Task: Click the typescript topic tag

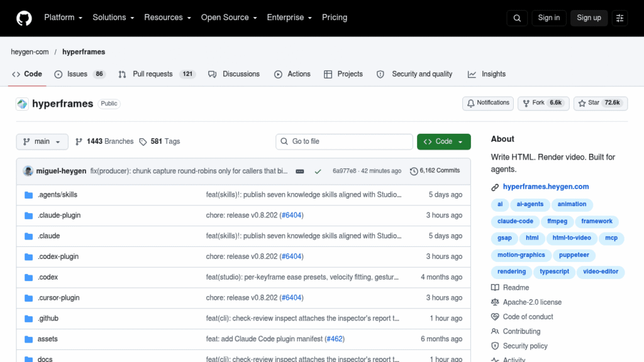Action: [x=554, y=271]
